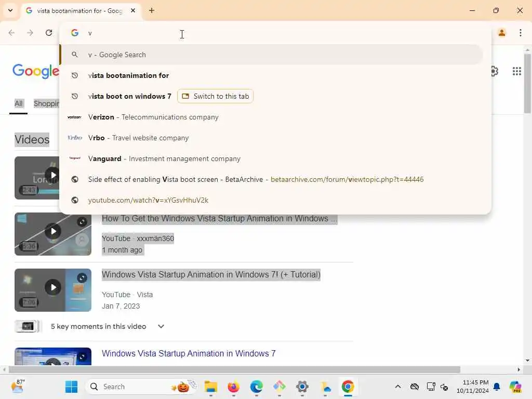Close the vista bootanimation tab

[133, 10]
